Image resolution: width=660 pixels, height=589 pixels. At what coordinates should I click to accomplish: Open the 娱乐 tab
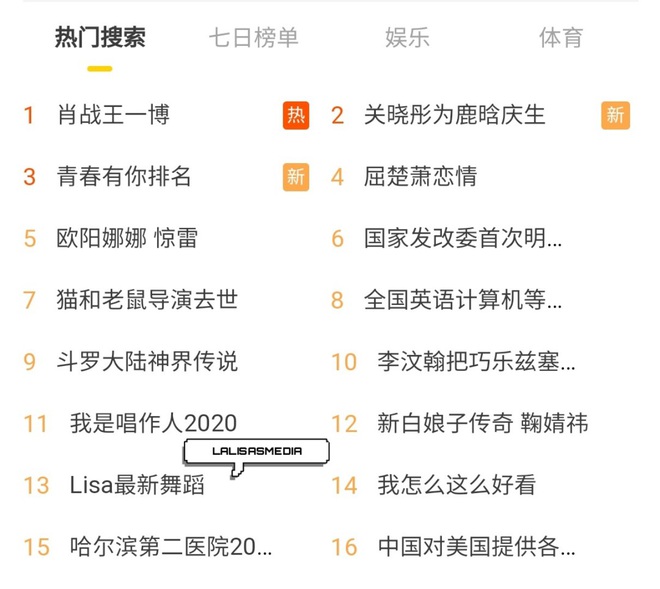coord(407,37)
